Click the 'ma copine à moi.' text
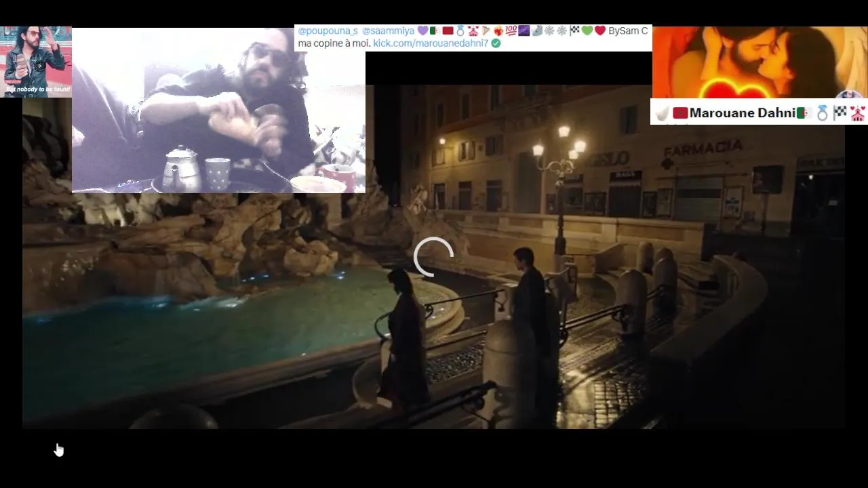Screen dimensions: 868x488 pos(334,43)
